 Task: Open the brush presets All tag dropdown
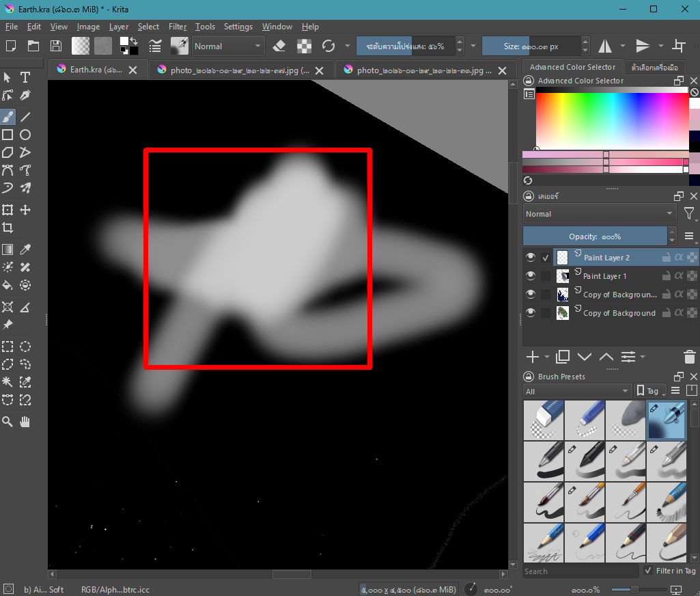(577, 391)
